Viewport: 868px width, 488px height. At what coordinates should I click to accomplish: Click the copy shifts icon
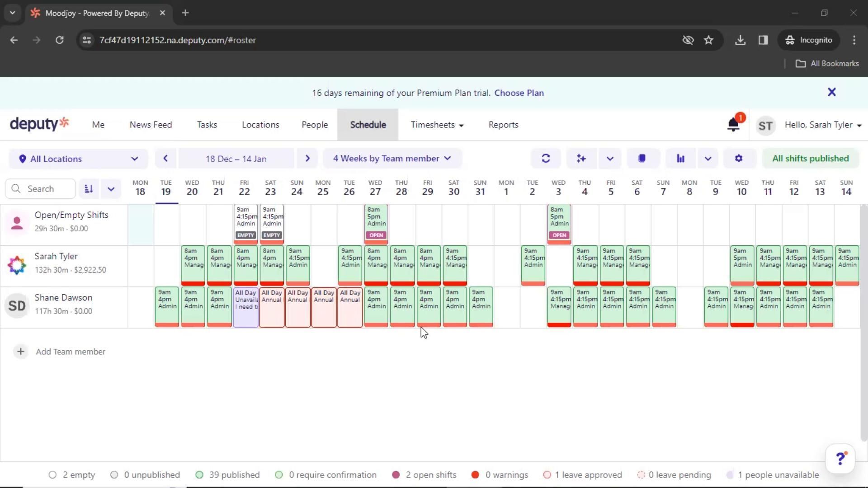642,159
